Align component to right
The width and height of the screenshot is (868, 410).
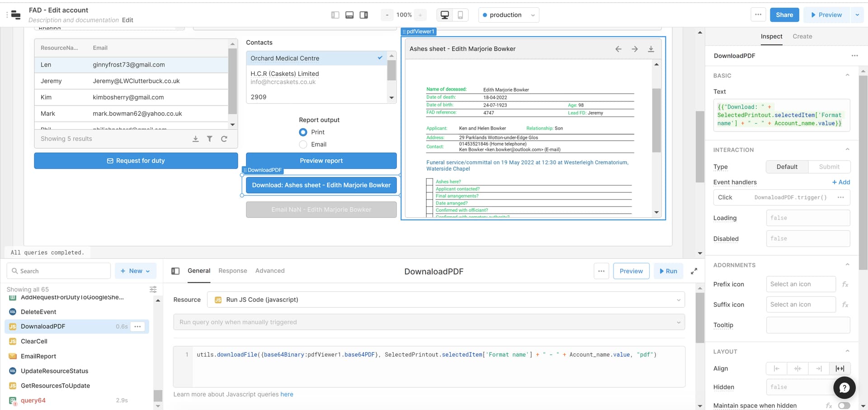pos(819,368)
